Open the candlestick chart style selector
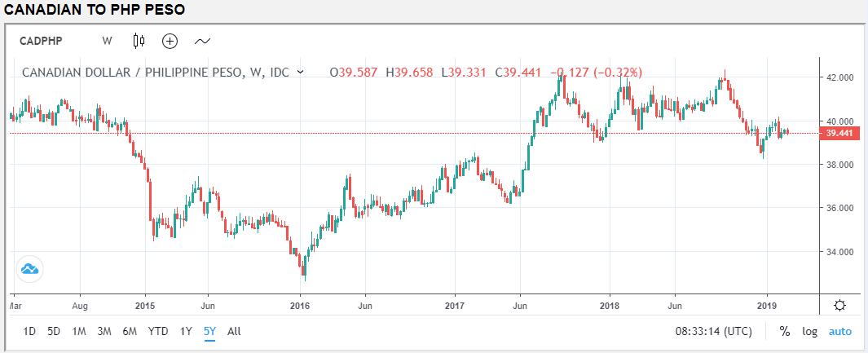868x353 pixels. (139, 41)
